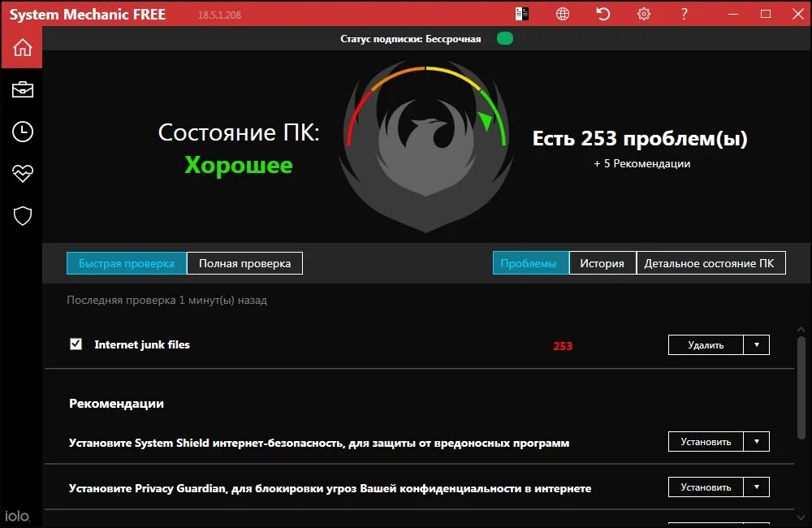Expand dropdown next to Privacy Guardian Установить

(x=757, y=487)
